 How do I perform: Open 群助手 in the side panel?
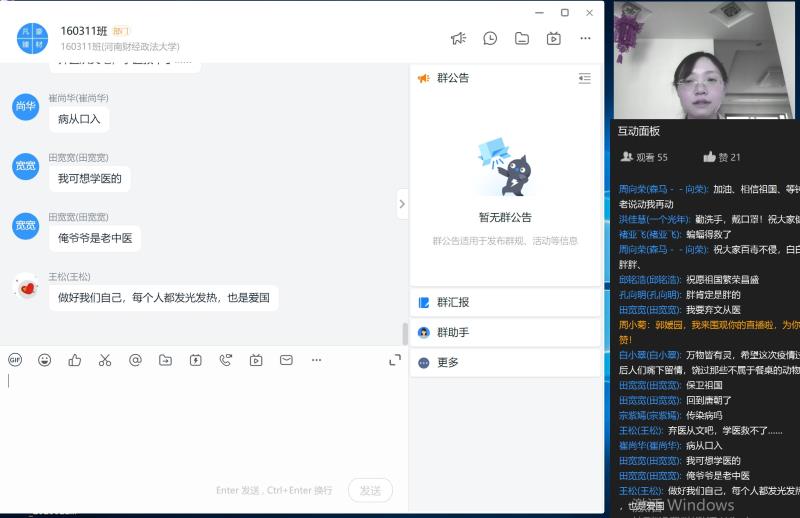click(x=453, y=332)
